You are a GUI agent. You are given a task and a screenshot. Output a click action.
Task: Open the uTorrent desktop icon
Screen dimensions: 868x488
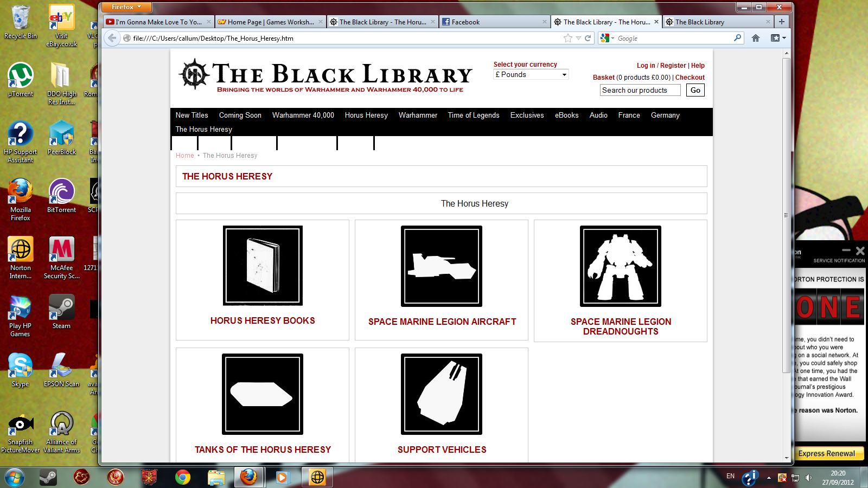click(21, 80)
